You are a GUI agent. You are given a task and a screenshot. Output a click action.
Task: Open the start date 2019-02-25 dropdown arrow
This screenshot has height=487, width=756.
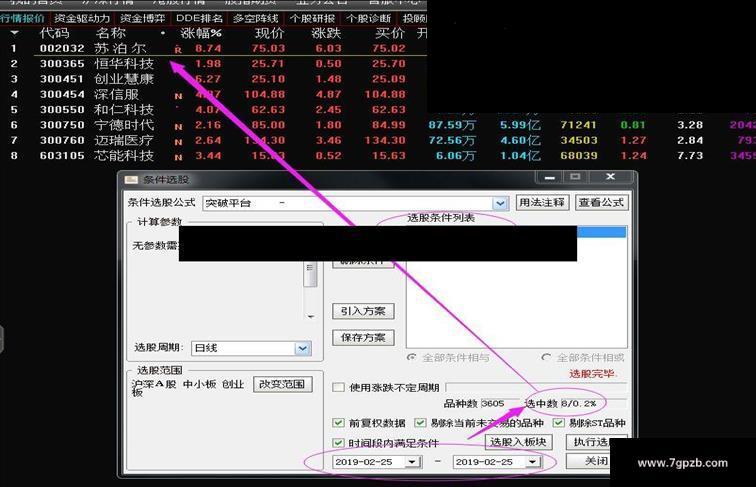pyautogui.click(x=412, y=462)
